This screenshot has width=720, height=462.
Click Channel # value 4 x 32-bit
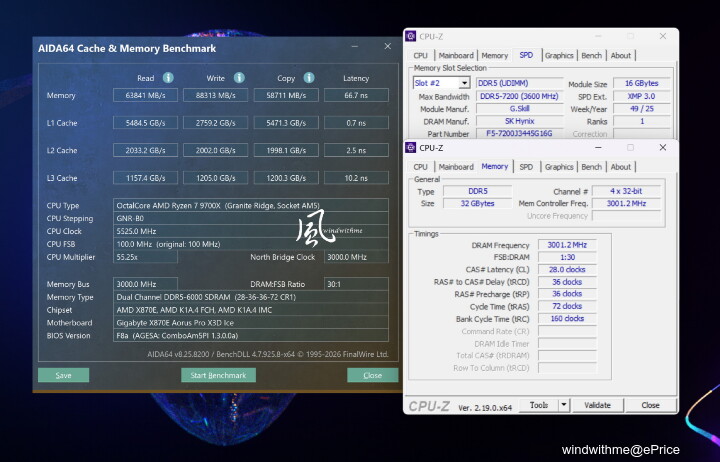[626, 191]
